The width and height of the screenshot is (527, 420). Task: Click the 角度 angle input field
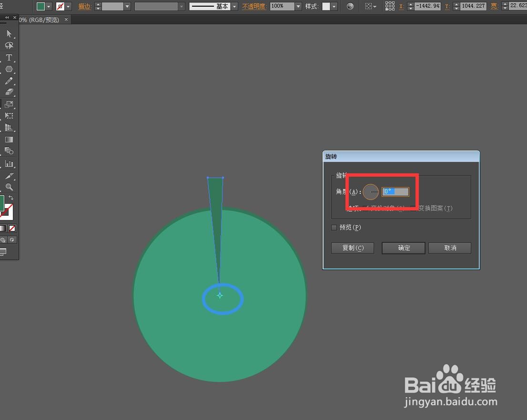pyautogui.click(x=395, y=192)
